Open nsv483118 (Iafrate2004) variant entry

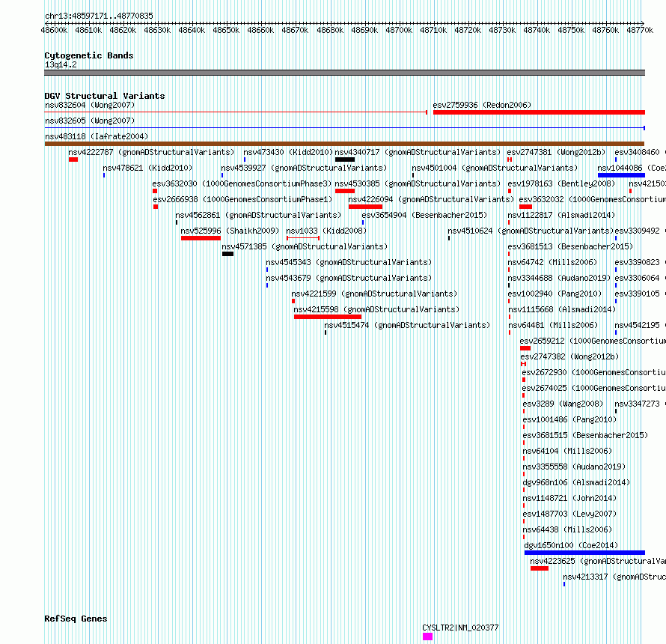(x=97, y=136)
